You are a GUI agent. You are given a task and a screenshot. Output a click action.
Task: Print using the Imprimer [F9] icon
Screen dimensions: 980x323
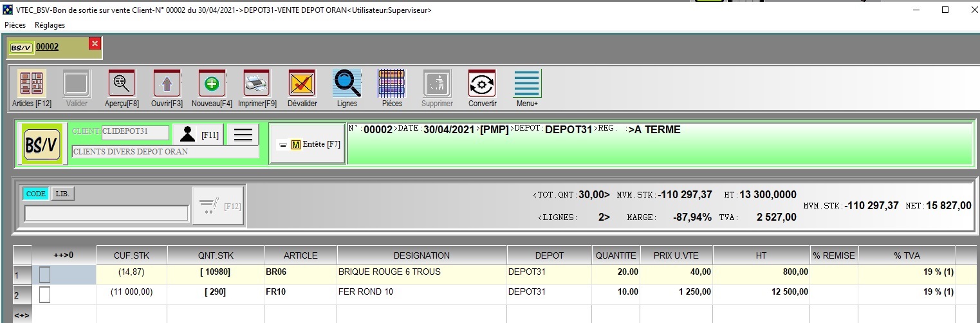(257, 83)
